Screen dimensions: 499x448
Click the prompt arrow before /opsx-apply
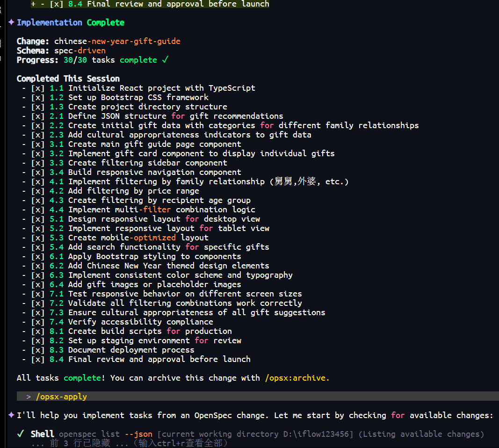point(29,397)
